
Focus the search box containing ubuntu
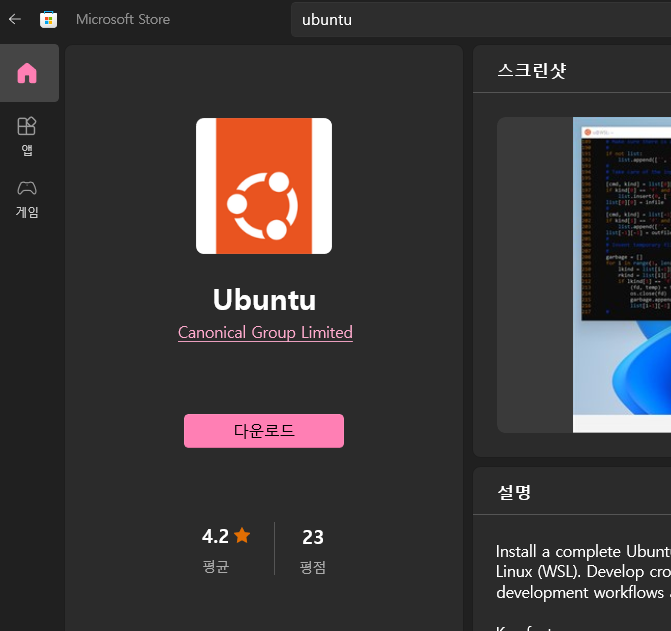pos(481,20)
